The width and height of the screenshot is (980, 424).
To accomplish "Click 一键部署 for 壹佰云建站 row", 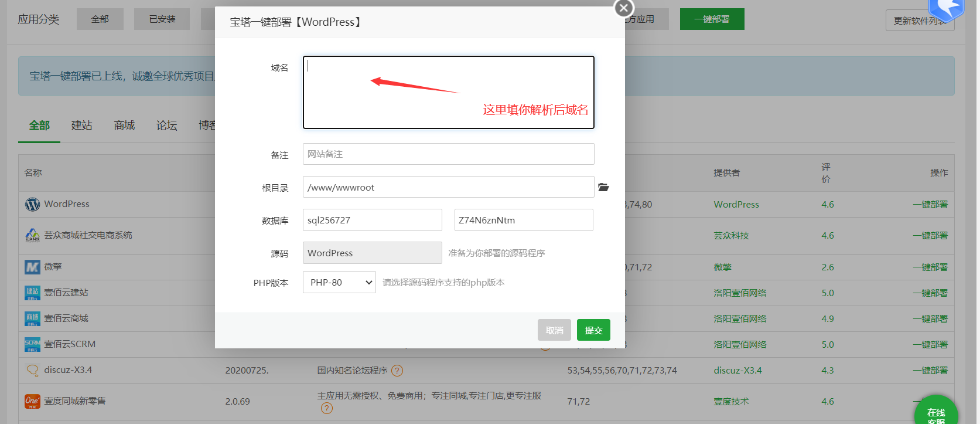I will pos(930,293).
